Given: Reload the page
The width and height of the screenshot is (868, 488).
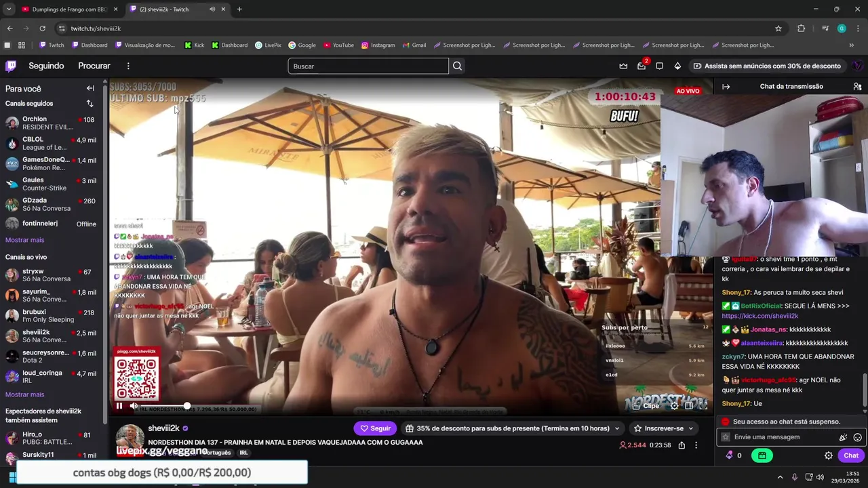Looking at the screenshot, I should coord(42,28).
